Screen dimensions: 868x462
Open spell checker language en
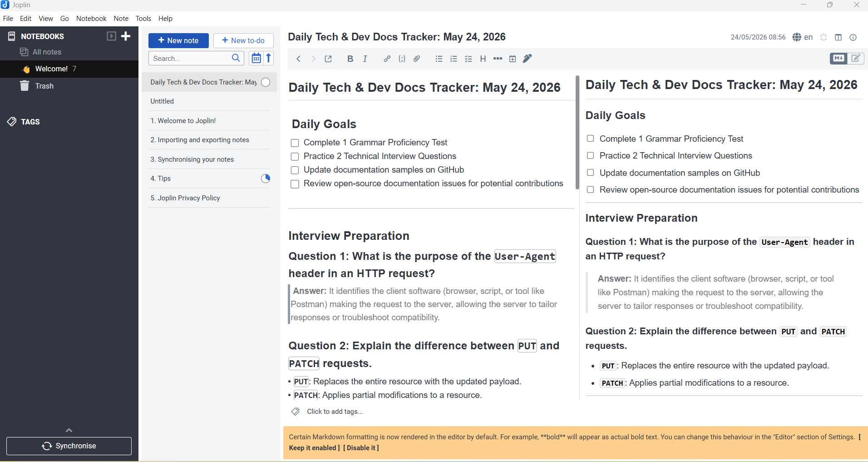[803, 37]
